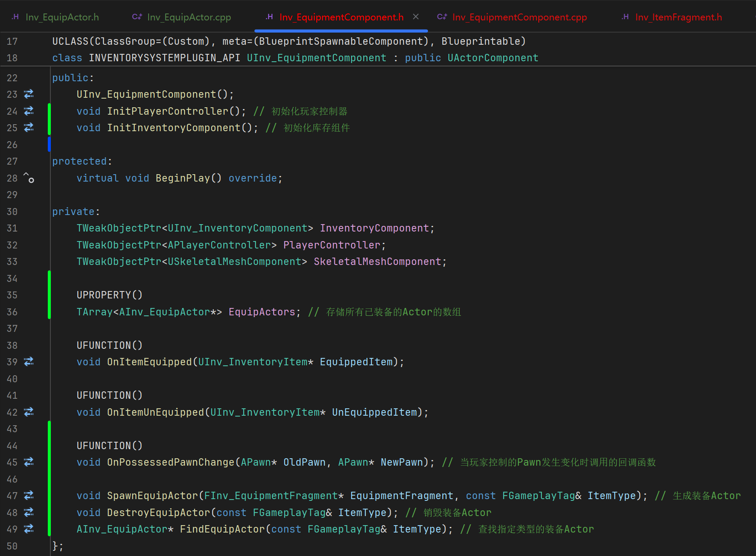Screen dimensions: 756x556
Task: Jump to SpawnEquipActor definition via gutter icon
Action: tap(29, 495)
